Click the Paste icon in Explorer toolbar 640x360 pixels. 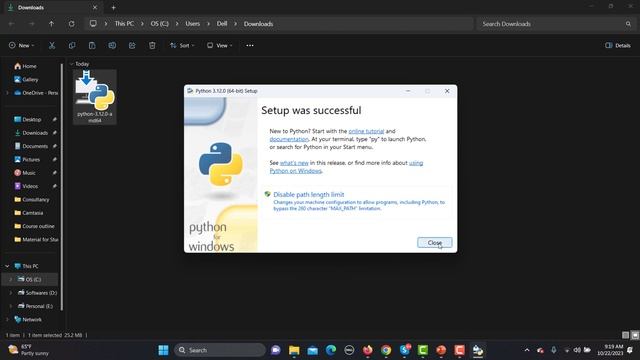click(x=92, y=45)
